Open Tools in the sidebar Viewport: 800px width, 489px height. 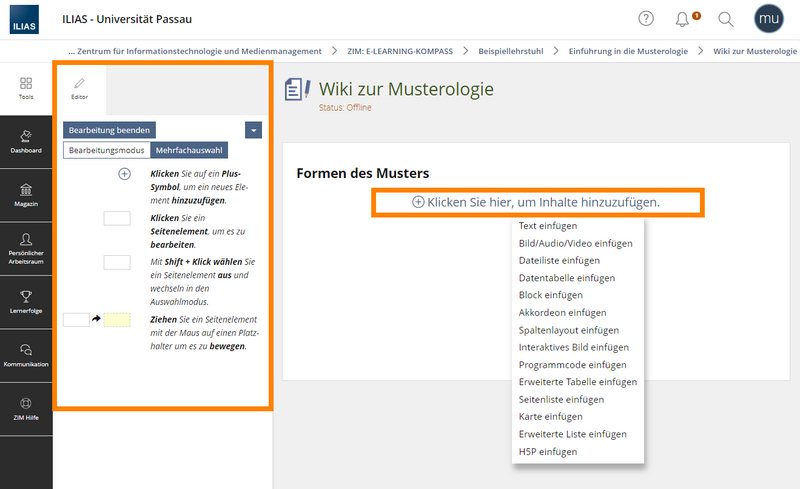click(26, 88)
